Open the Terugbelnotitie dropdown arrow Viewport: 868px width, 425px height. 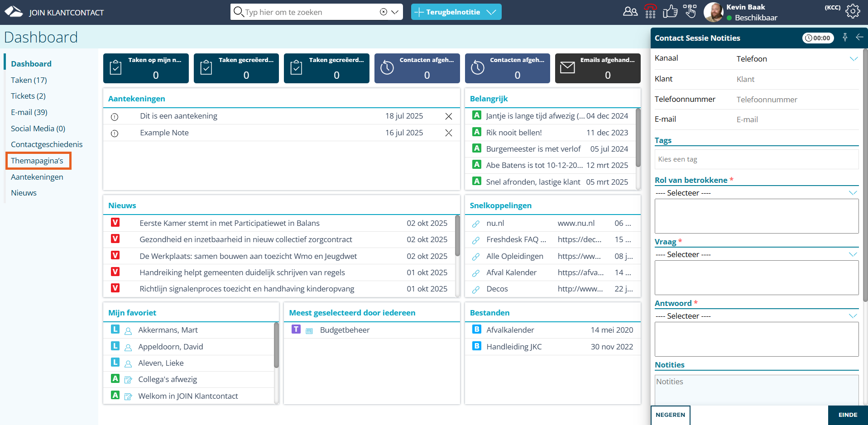[492, 12]
